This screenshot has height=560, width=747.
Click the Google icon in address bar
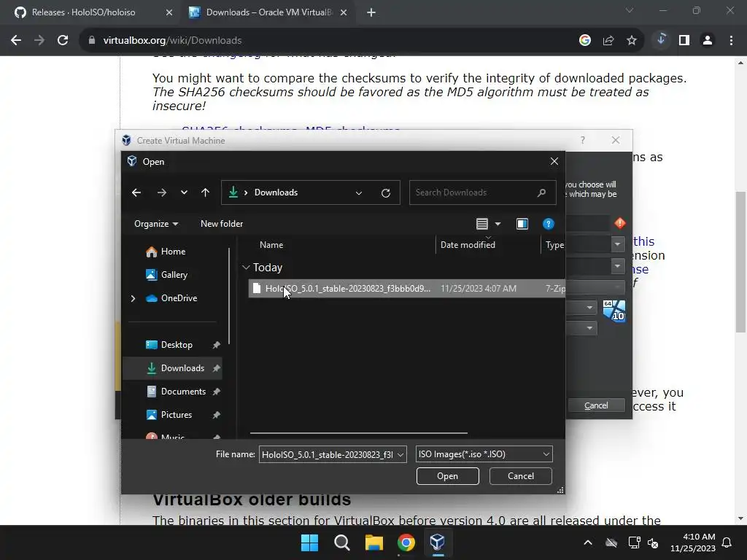(x=585, y=41)
